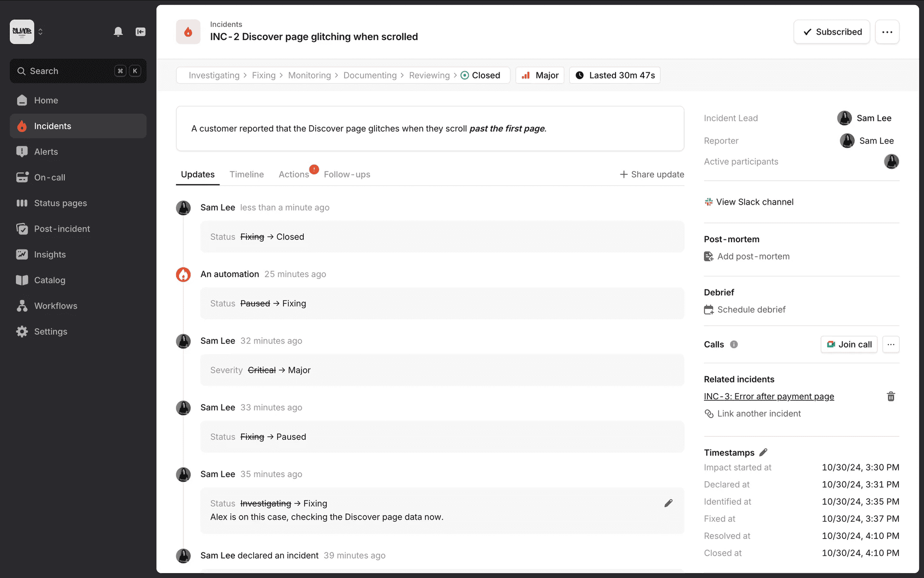Click pencil icon next to Timestamps
Image resolution: width=924 pixels, height=578 pixels.
coord(763,452)
